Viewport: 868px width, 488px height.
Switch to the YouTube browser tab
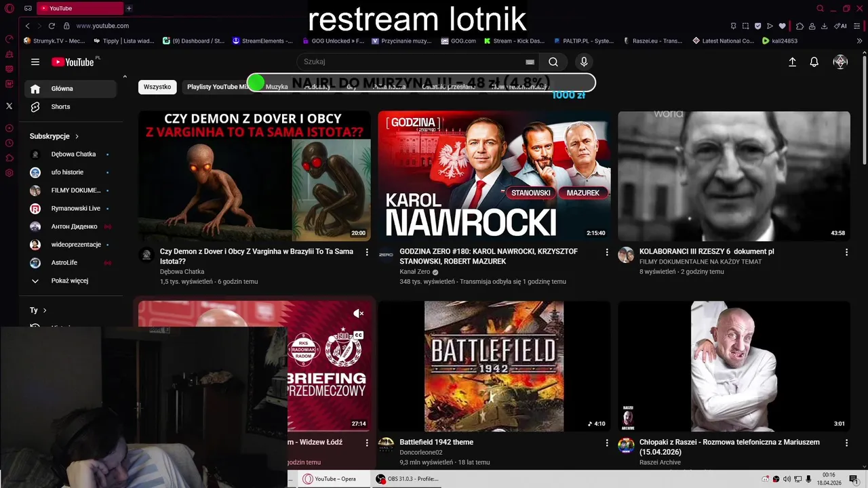tap(79, 8)
